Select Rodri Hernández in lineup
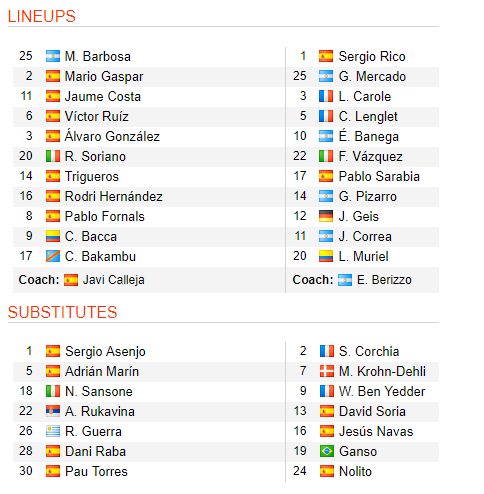The width and height of the screenshot is (484, 494). coord(114,196)
